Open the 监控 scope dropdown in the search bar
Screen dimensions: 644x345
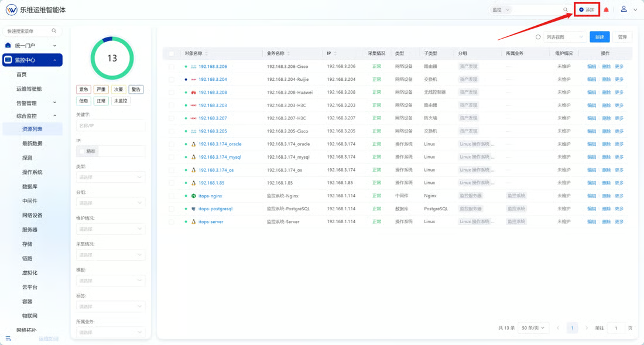tap(500, 10)
